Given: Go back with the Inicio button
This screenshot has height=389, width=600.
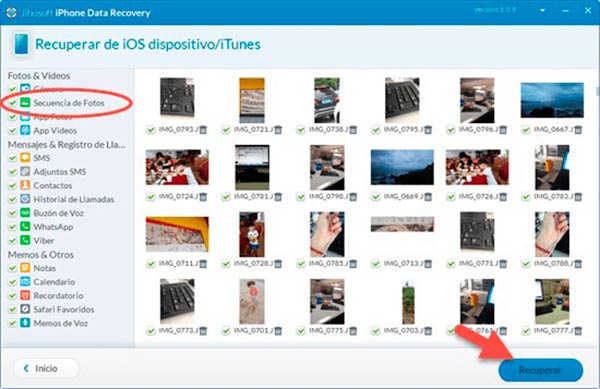Looking at the screenshot, I should pyautogui.click(x=47, y=368).
